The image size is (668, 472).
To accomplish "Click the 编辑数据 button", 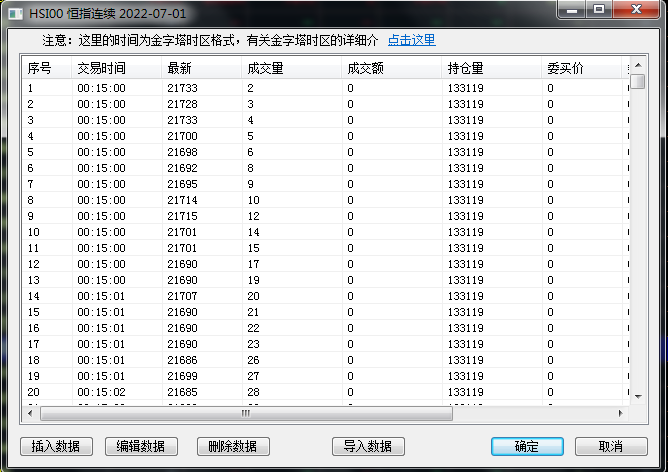I will (141, 446).
